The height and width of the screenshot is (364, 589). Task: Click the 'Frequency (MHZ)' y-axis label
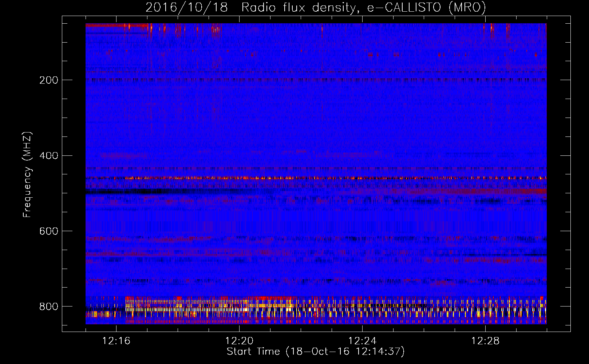tap(27, 174)
